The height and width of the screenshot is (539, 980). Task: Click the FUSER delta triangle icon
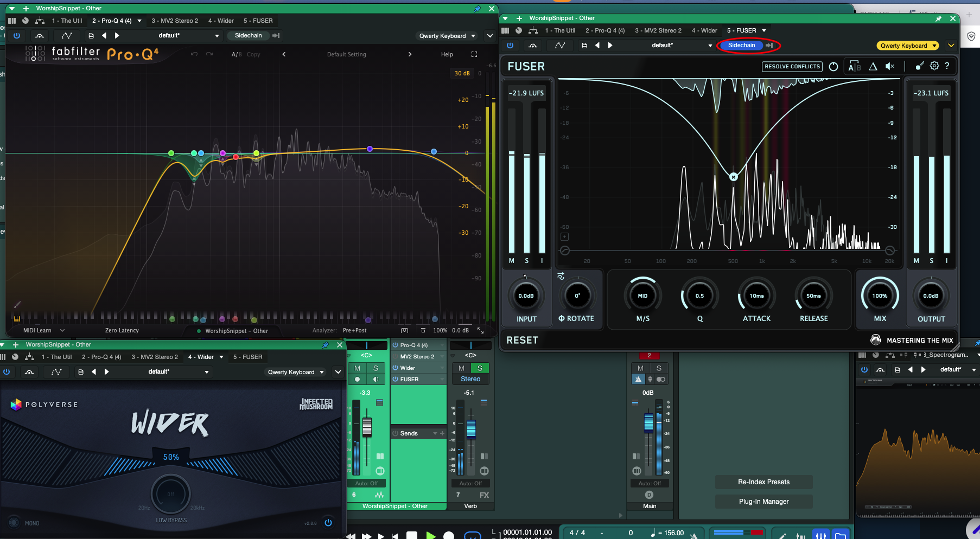click(x=873, y=66)
